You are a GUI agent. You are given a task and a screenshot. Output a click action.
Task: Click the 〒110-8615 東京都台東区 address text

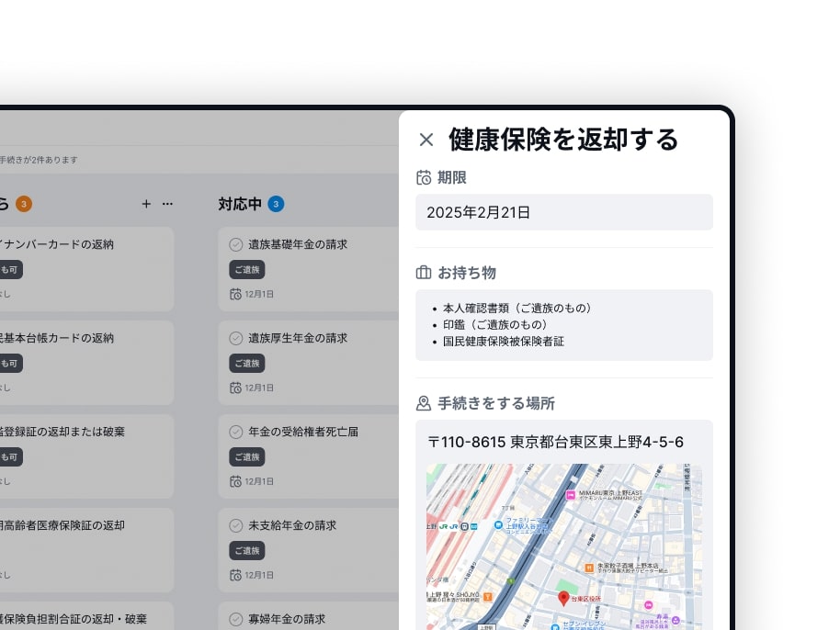[x=555, y=442]
